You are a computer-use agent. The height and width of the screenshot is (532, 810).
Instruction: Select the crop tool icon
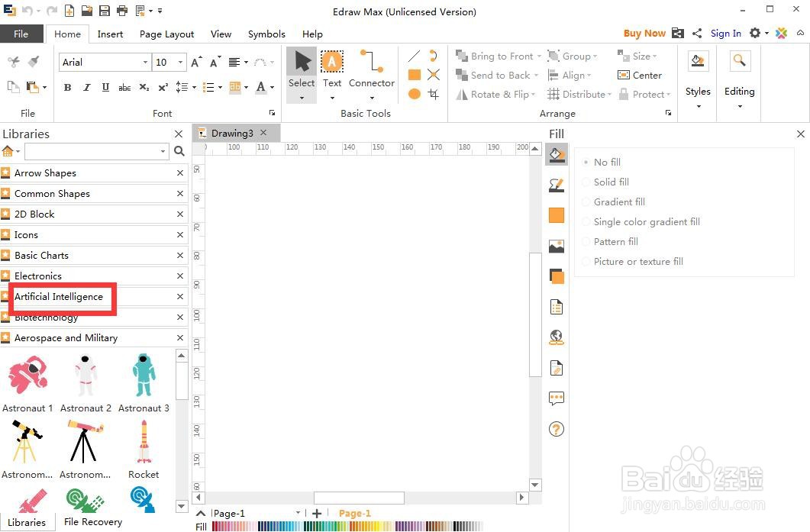point(434,94)
